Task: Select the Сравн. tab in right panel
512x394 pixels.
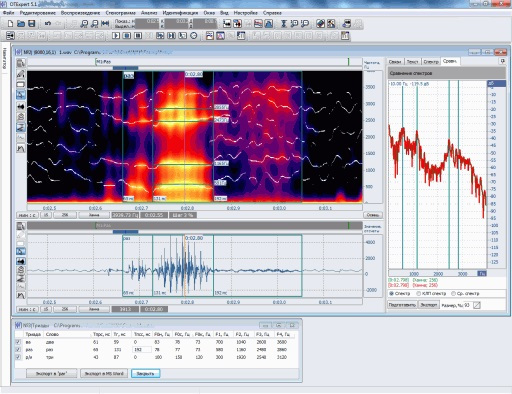Action: coord(450,61)
